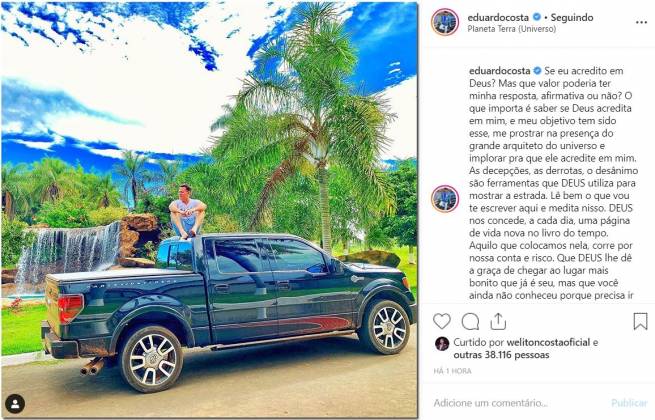The image size is (655, 420).
Task: Click the truck photo in the post
Action: tap(209, 210)
